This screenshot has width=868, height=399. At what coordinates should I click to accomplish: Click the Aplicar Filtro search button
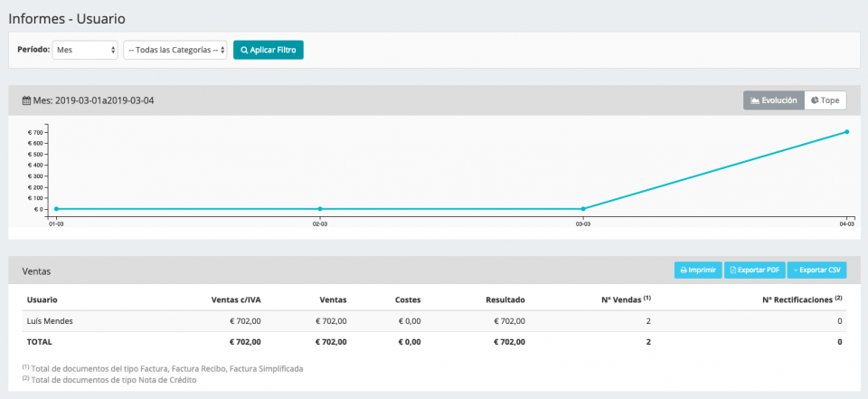(268, 50)
